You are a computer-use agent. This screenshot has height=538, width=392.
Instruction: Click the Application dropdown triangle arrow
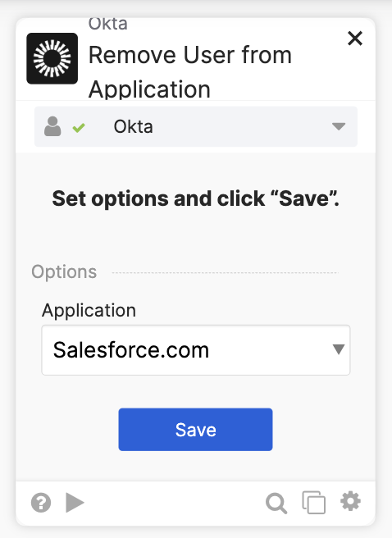[x=339, y=349]
